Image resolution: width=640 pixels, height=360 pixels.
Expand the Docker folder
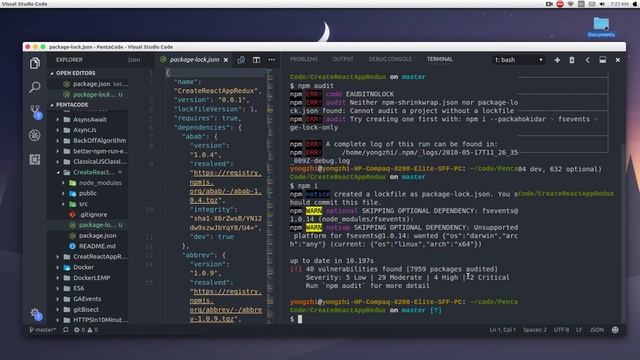pyautogui.click(x=83, y=267)
